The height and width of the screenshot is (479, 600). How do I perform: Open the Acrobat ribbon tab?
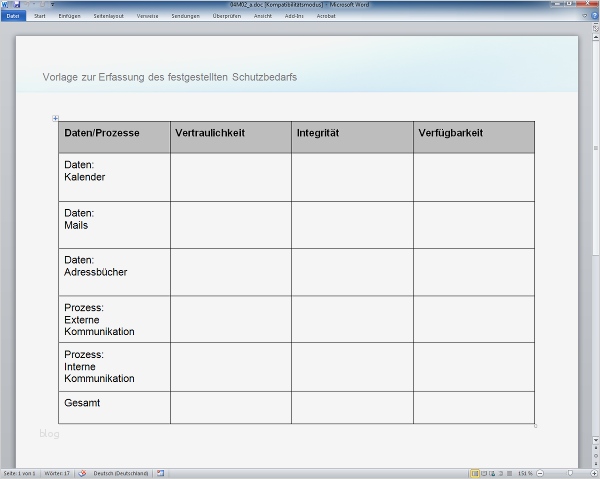326,16
